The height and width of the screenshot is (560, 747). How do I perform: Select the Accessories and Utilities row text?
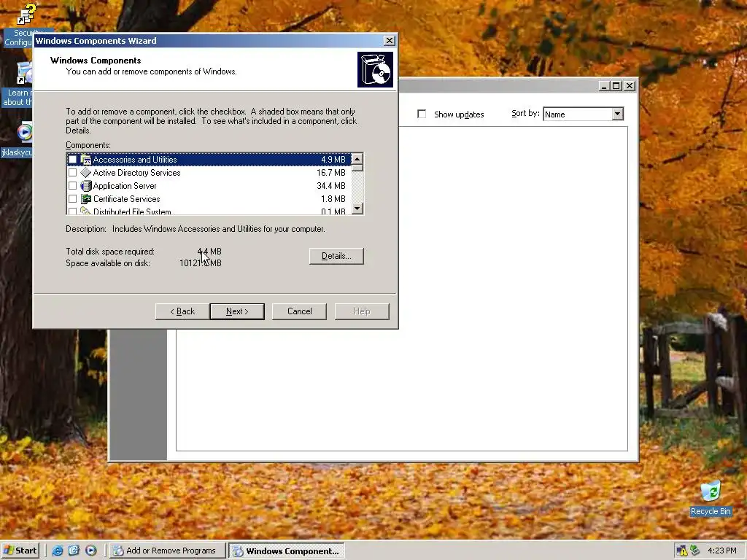point(135,160)
